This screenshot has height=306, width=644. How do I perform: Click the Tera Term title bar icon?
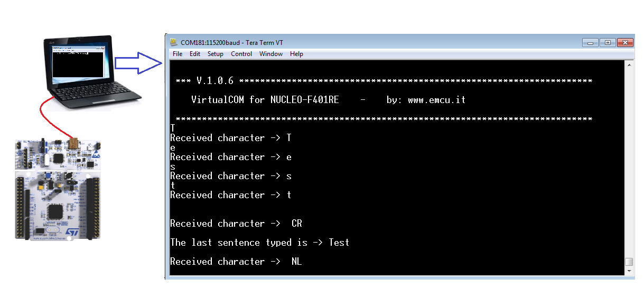tap(174, 42)
